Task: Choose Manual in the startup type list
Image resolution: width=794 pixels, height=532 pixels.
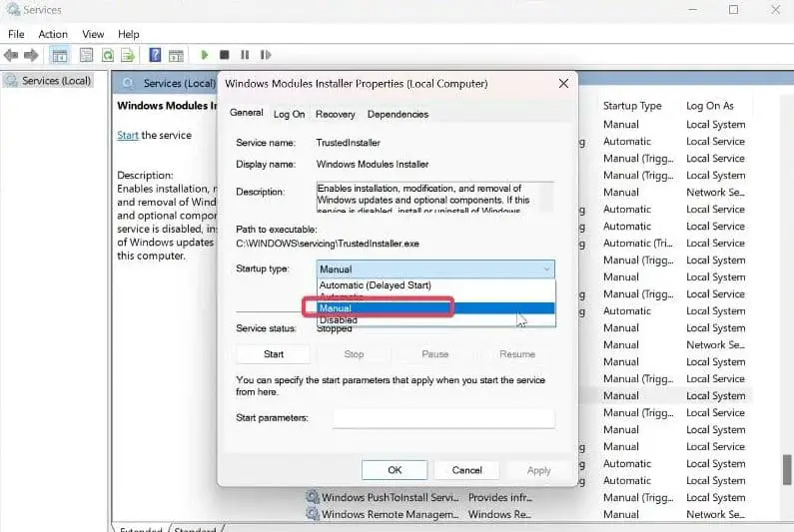Action: coord(435,308)
